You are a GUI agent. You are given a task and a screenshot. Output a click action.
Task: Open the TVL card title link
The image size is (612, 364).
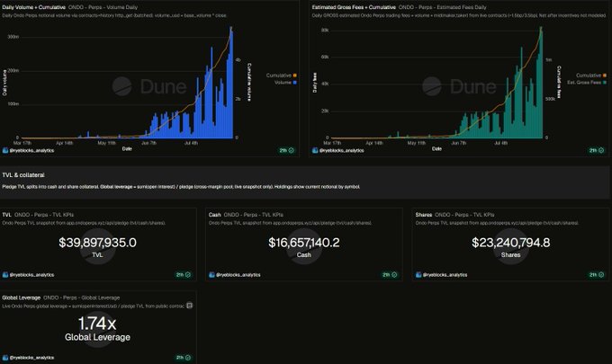click(6, 215)
